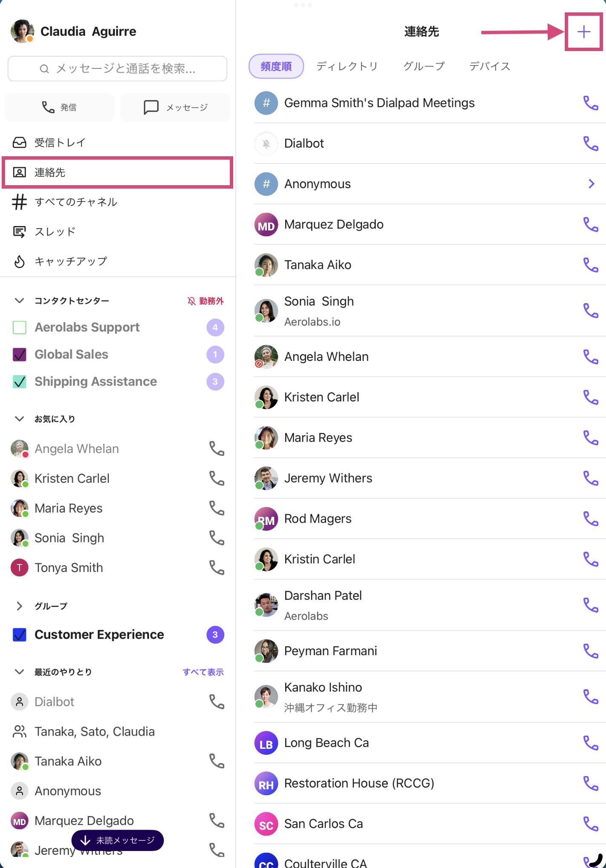The image size is (606, 868).
Task: Expand the グループ section
Action: click(19, 606)
